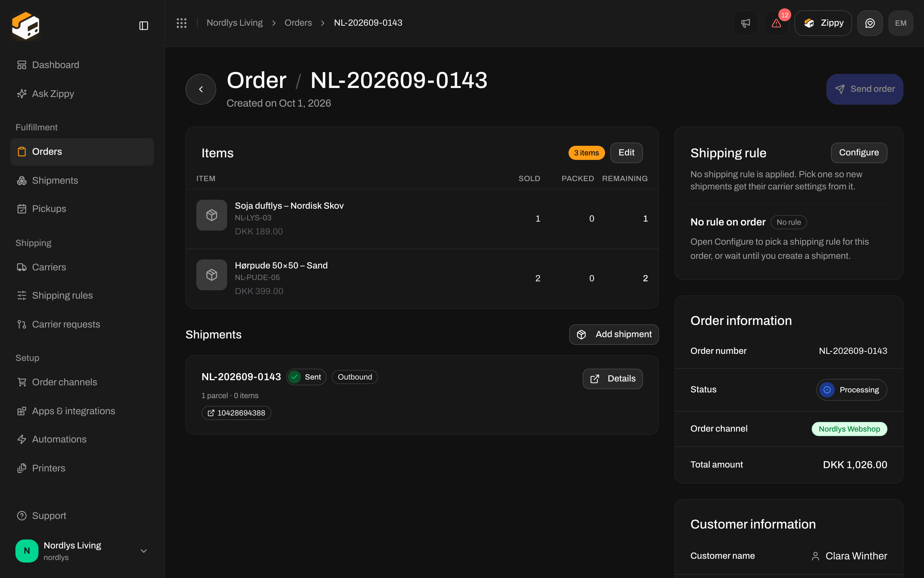Open the EM user avatar menu
The width and height of the screenshot is (924, 578).
click(x=901, y=23)
